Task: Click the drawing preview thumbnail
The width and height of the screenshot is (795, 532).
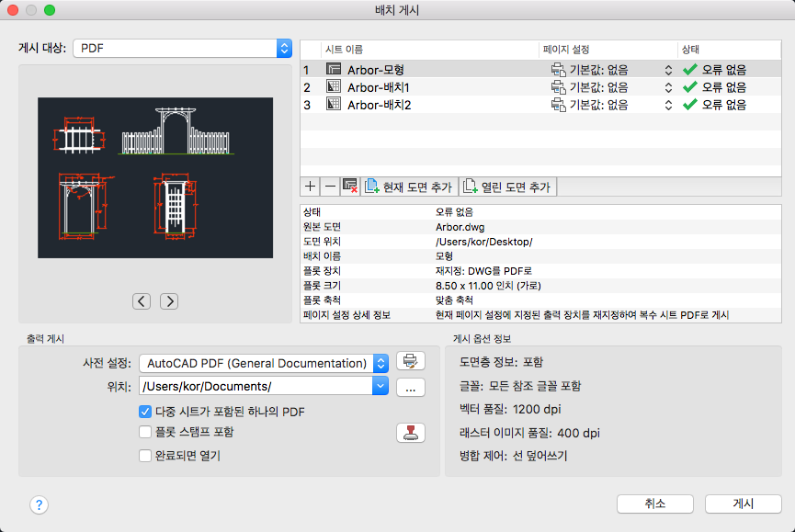Action: pyautogui.click(x=155, y=178)
